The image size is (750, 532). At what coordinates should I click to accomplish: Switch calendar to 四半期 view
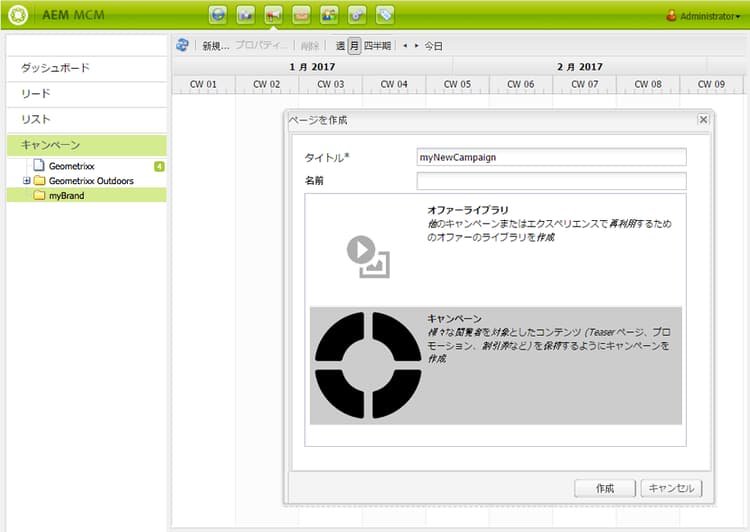point(377,45)
